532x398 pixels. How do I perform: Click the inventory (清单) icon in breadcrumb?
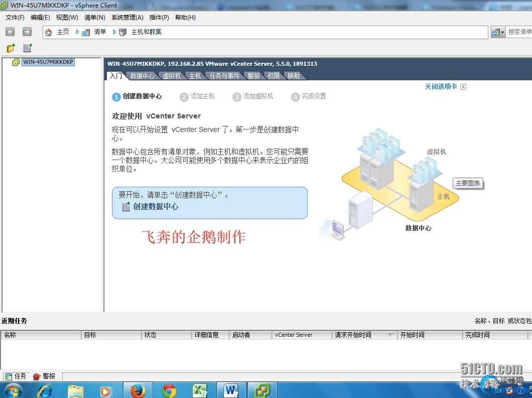[x=86, y=32]
